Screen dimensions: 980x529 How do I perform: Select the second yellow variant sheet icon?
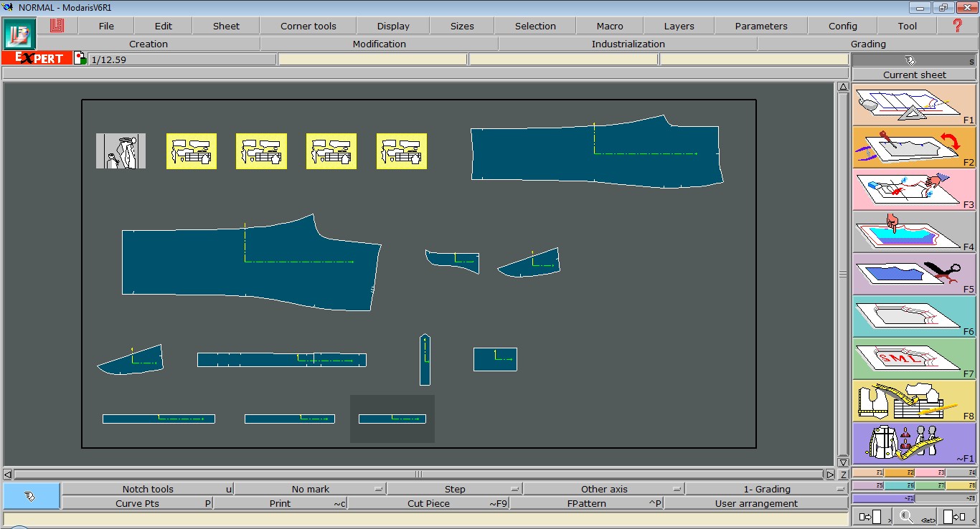click(x=261, y=151)
